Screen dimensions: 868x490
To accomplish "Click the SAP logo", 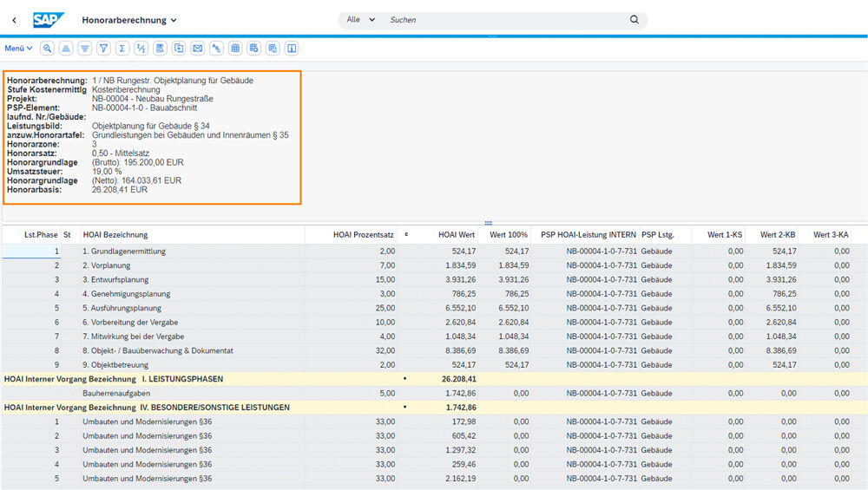I will [x=49, y=19].
